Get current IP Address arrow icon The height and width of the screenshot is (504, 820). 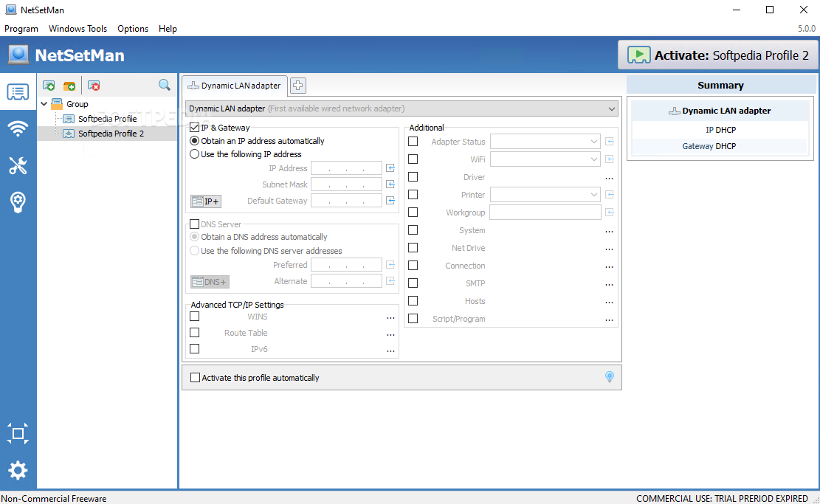click(390, 168)
